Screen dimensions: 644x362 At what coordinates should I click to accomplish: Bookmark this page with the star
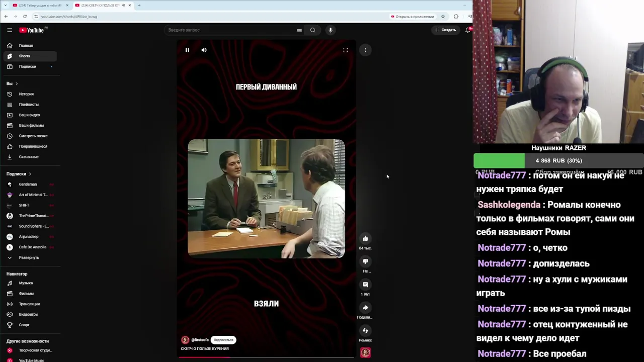coord(443,16)
